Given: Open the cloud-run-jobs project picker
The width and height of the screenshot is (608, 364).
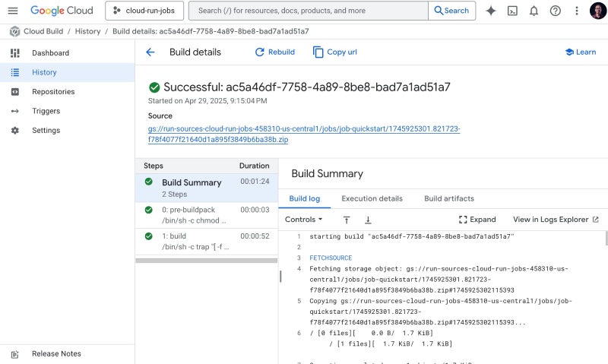Looking at the screenshot, I should (x=144, y=11).
